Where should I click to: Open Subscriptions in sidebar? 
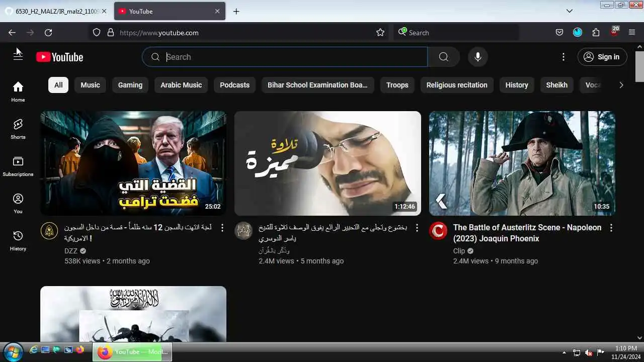coord(18,166)
